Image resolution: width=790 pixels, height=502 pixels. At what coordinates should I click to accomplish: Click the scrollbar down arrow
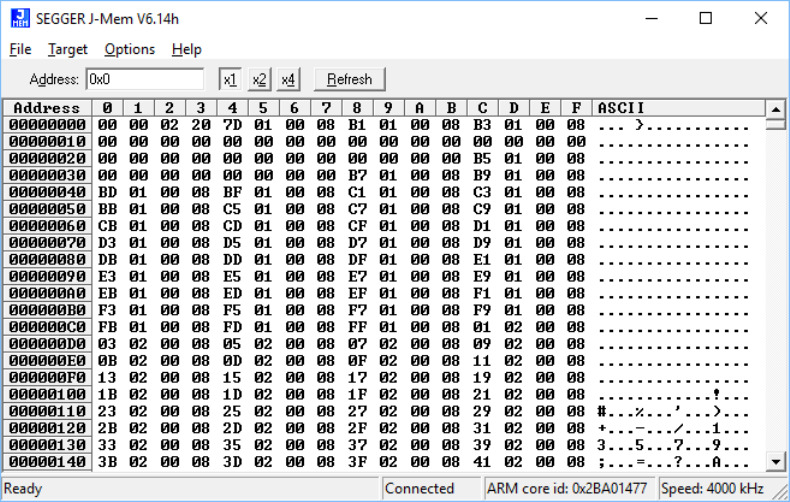[x=775, y=461]
